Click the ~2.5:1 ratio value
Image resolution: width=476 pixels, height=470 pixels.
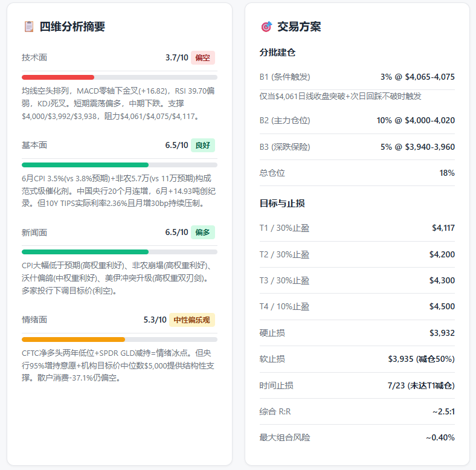443,412
